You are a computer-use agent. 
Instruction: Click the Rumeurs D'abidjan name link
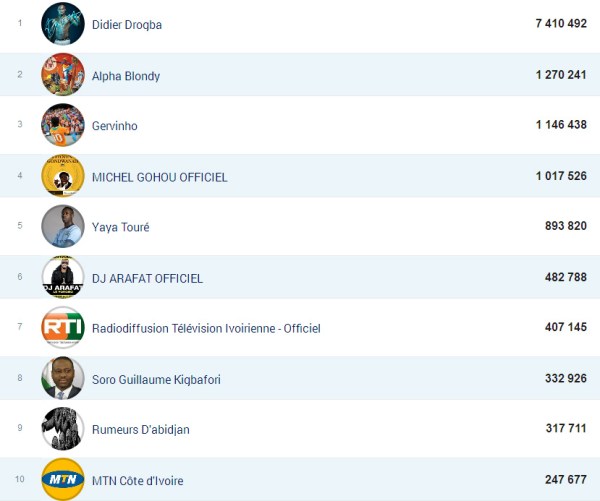[140, 429]
